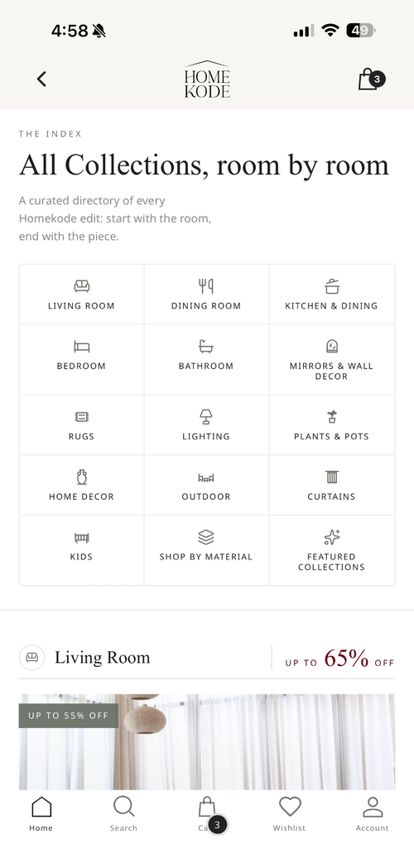Image resolution: width=414 pixels, height=868 pixels.
Task: Open Featured Collections sparkle tile
Action: pos(331,550)
